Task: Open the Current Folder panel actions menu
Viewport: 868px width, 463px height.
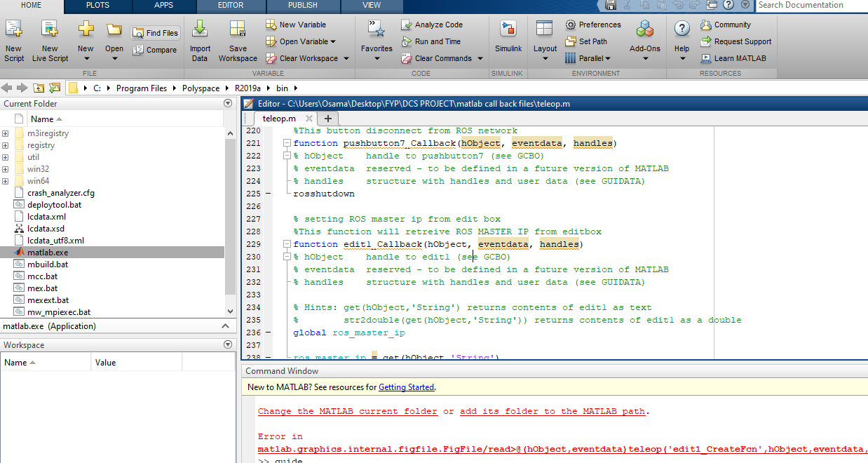Action: [227, 104]
